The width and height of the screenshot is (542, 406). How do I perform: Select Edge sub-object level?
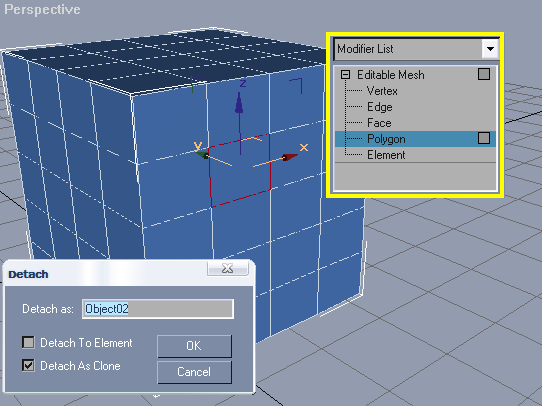coord(380,107)
